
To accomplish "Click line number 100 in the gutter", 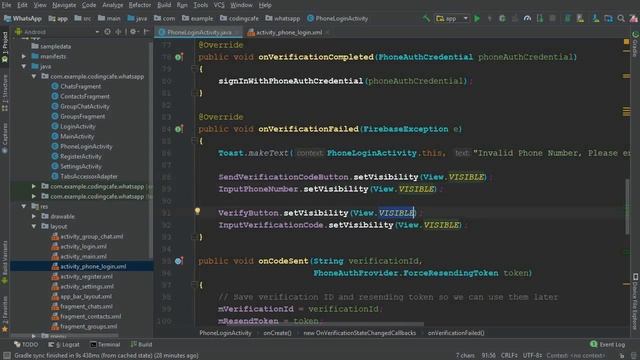I will [164, 321].
